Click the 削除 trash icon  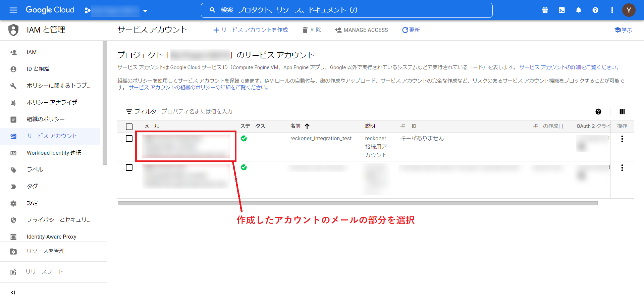pyautogui.click(x=305, y=30)
